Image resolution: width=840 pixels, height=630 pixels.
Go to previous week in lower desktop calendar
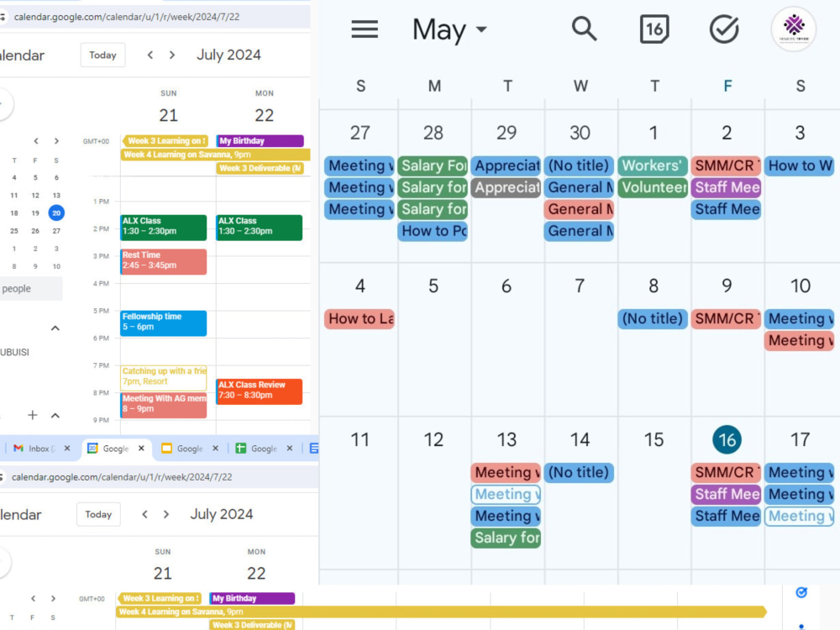coord(144,514)
